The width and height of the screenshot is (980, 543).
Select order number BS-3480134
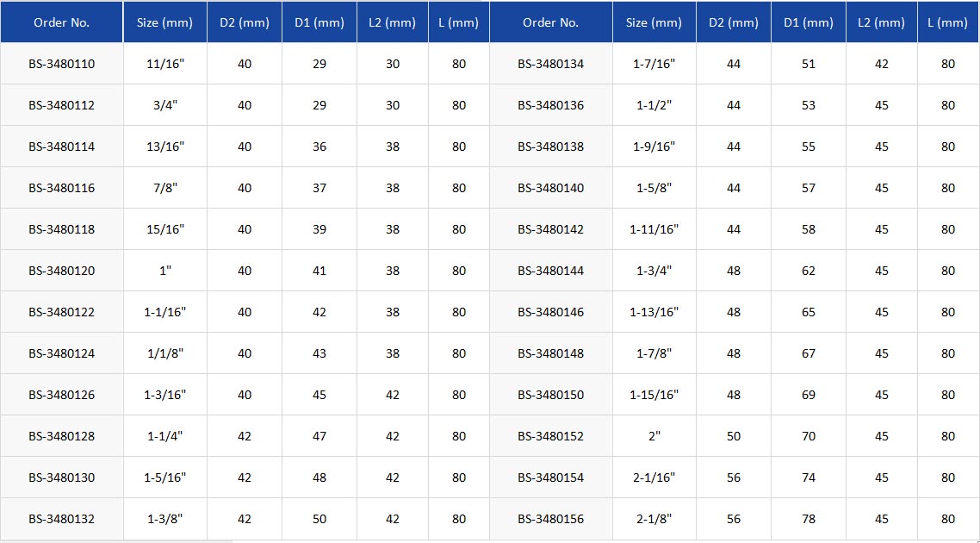click(550, 64)
